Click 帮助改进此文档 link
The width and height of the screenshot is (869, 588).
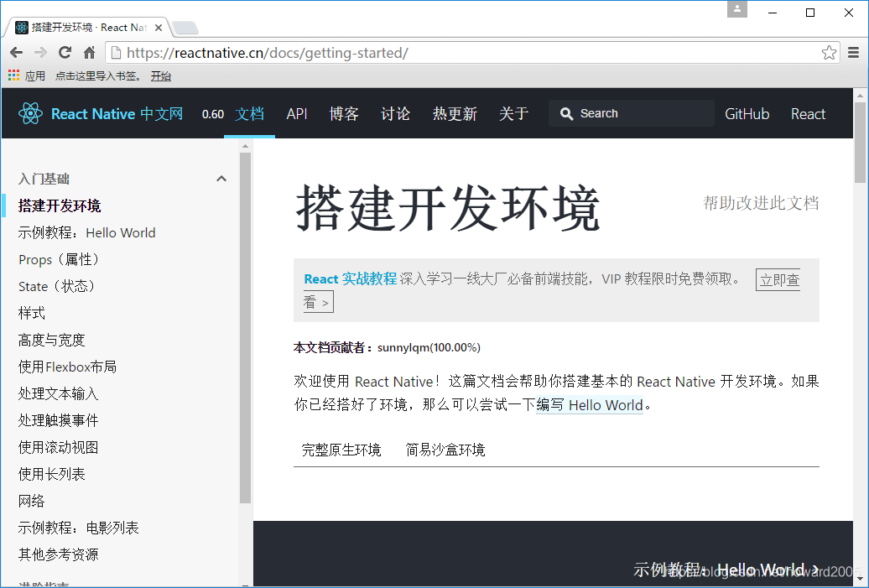point(761,203)
